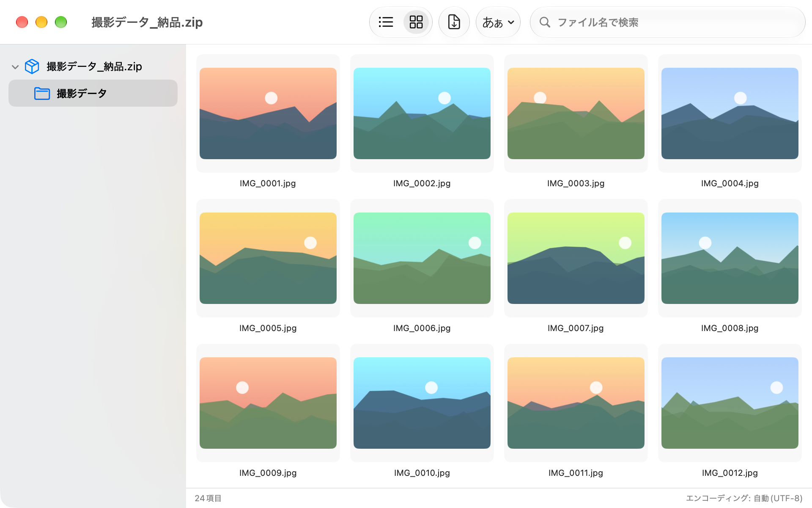The width and height of the screenshot is (812, 508).
Task: Click the extract archive document icon
Action: tap(454, 22)
